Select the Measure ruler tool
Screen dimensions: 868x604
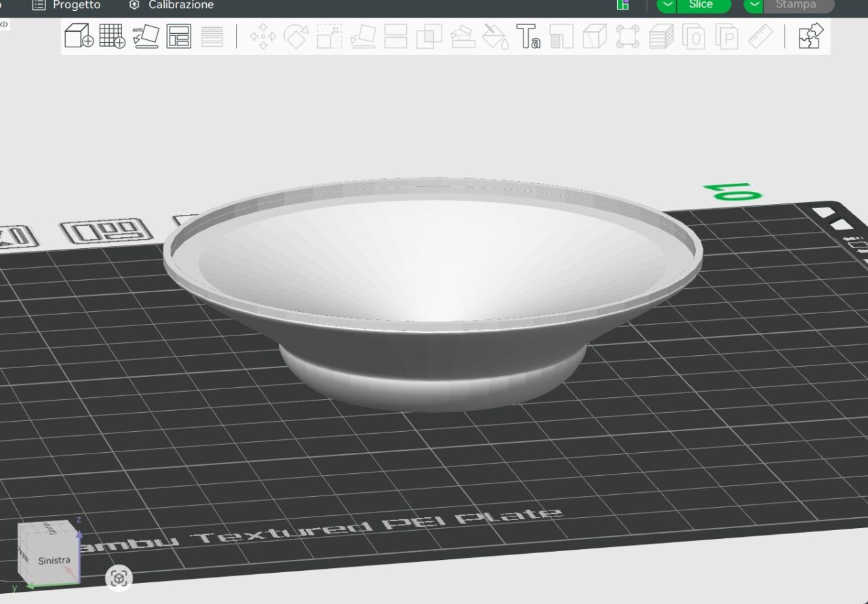pyautogui.click(x=760, y=36)
